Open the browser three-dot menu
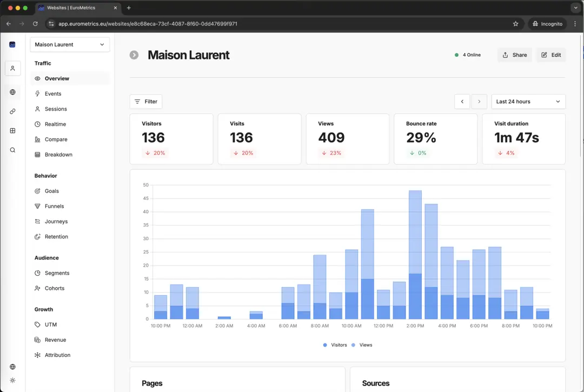 (575, 24)
